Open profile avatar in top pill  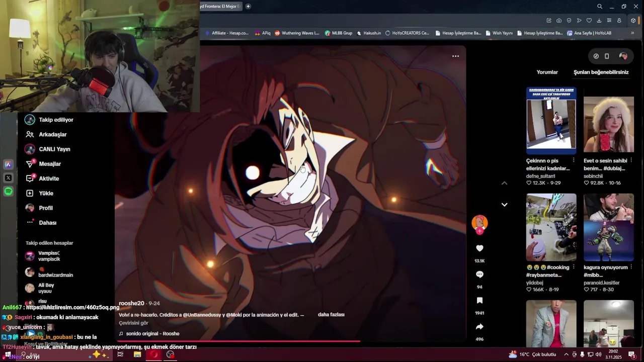[x=623, y=56]
